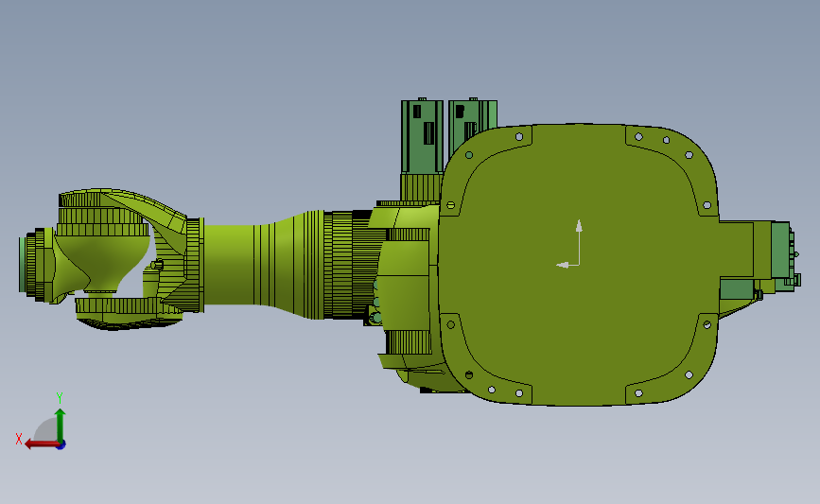This screenshot has height=504, width=820.
Task: Select the large rounded base cover plate face
Action: click(578, 265)
